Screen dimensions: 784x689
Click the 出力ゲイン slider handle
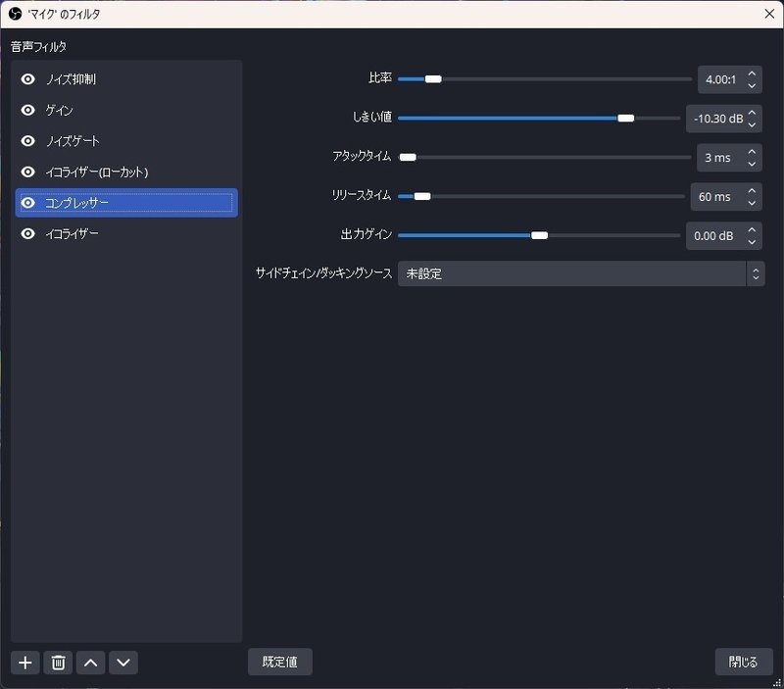[x=539, y=235]
